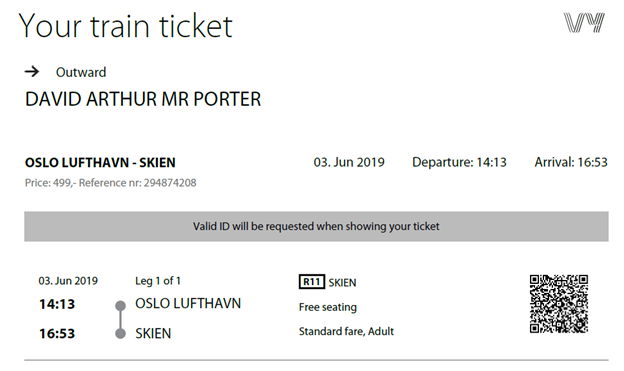Click the QR code on the ticket
624x371 pixels.
(x=559, y=304)
